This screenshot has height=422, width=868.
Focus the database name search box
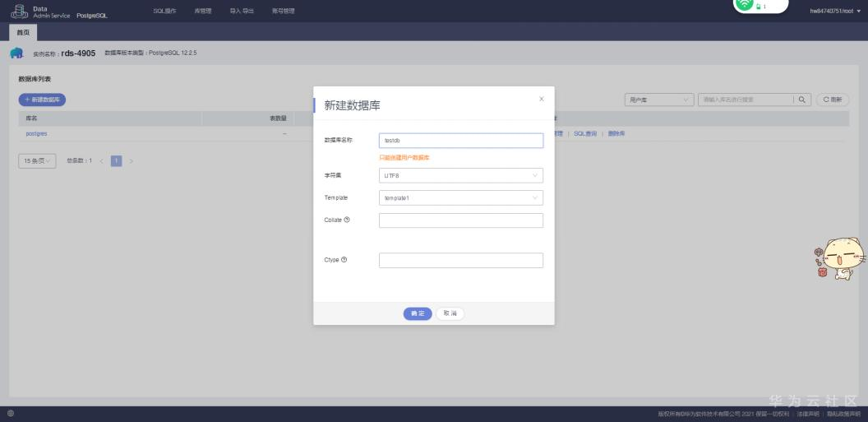(745, 100)
